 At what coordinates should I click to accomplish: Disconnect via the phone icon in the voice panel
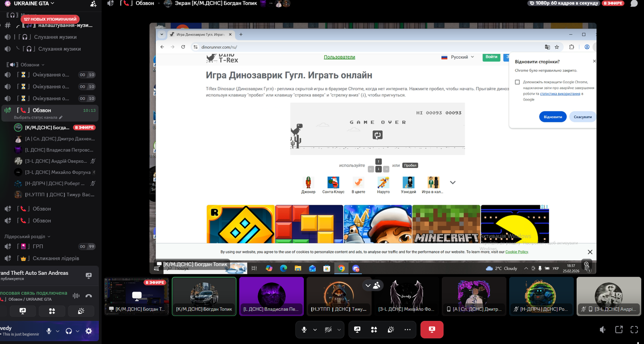pos(89,296)
